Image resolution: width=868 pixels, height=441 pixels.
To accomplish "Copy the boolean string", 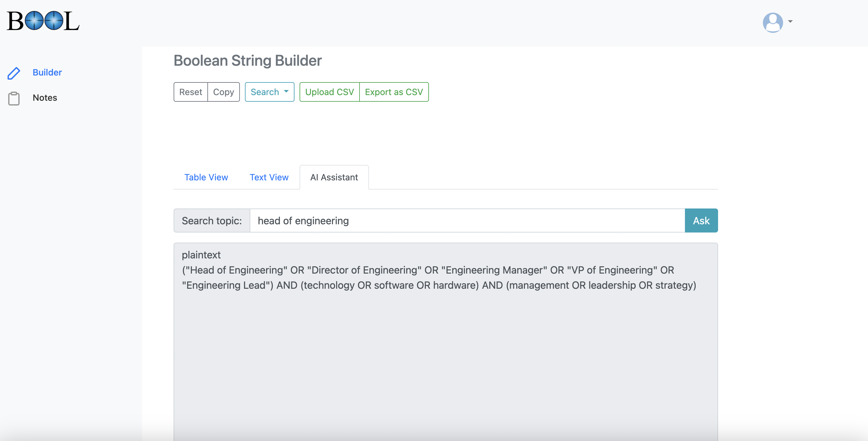I will tap(223, 92).
